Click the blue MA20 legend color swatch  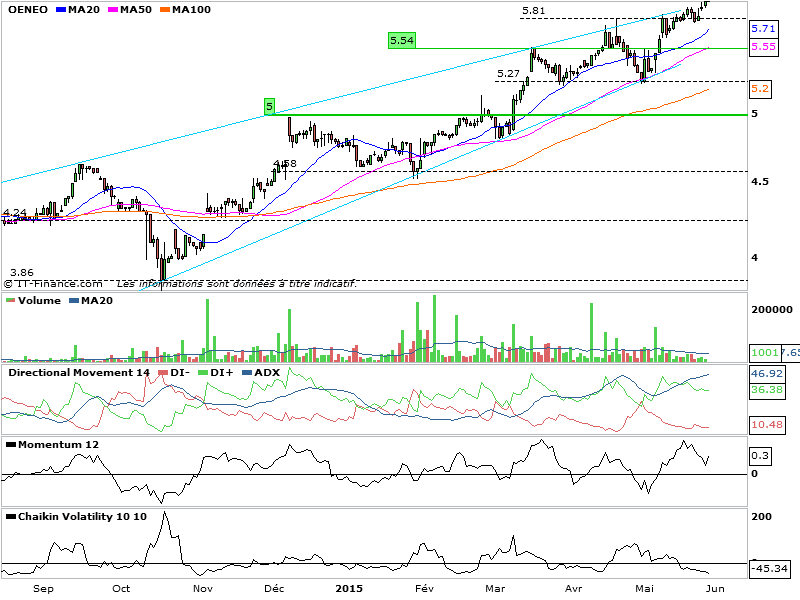(61, 10)
